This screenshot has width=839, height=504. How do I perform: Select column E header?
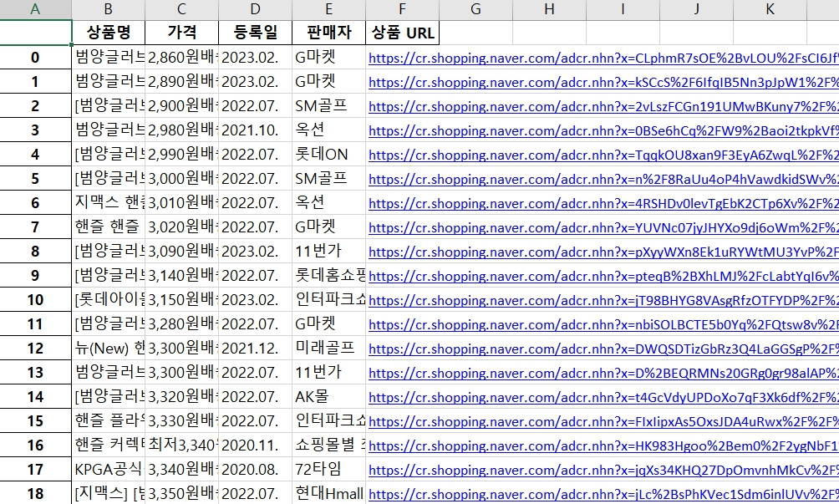pyautogui.click(x=328, y=10)
